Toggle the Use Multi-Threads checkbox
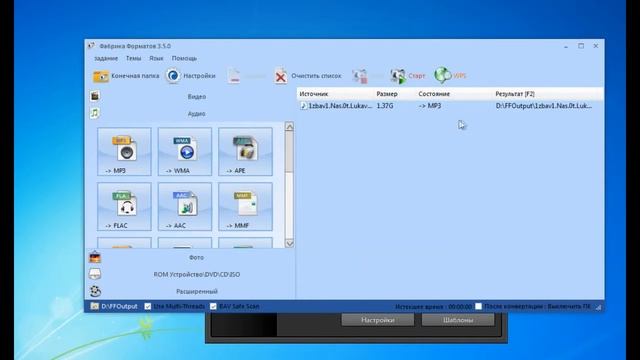This screenshot has width=640, height=360. 148,306
